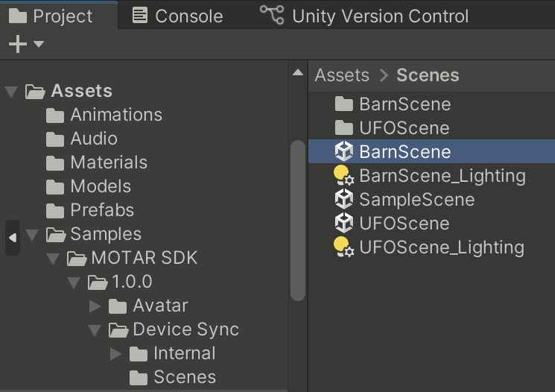
Task: Expand the Avatar folder arrow
Action: coord(95,306)
